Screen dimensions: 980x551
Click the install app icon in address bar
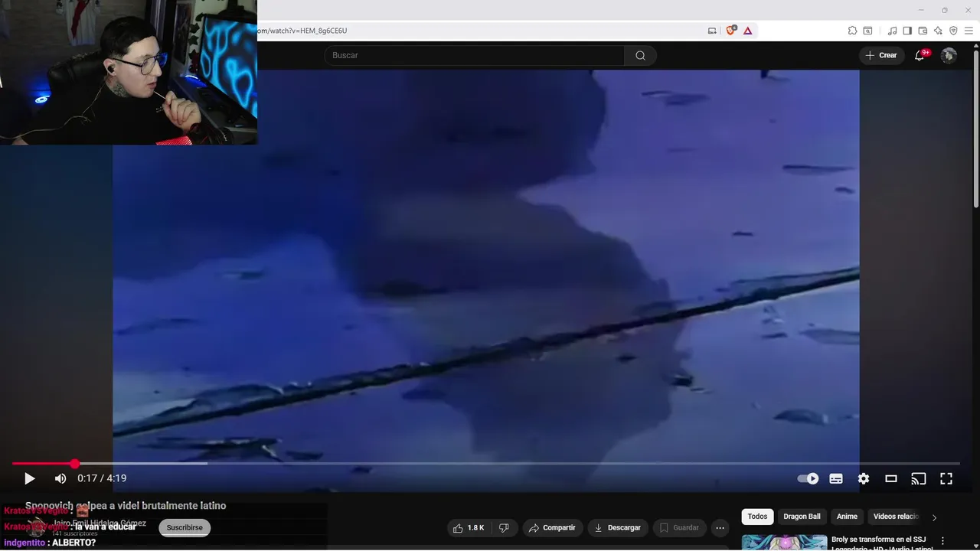point(712,31)
